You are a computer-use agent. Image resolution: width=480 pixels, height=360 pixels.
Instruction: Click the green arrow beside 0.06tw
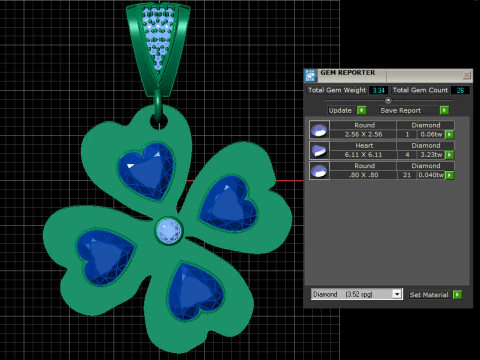(449, 134)
